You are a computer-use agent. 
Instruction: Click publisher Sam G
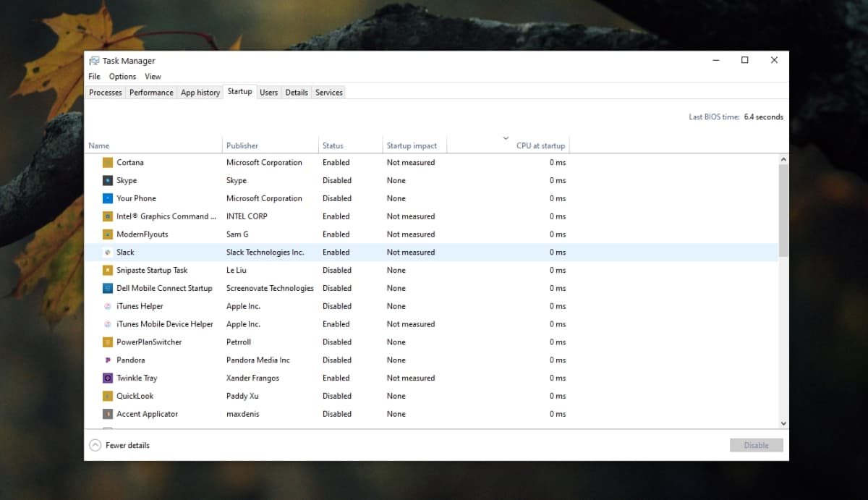tap(237, 234)
